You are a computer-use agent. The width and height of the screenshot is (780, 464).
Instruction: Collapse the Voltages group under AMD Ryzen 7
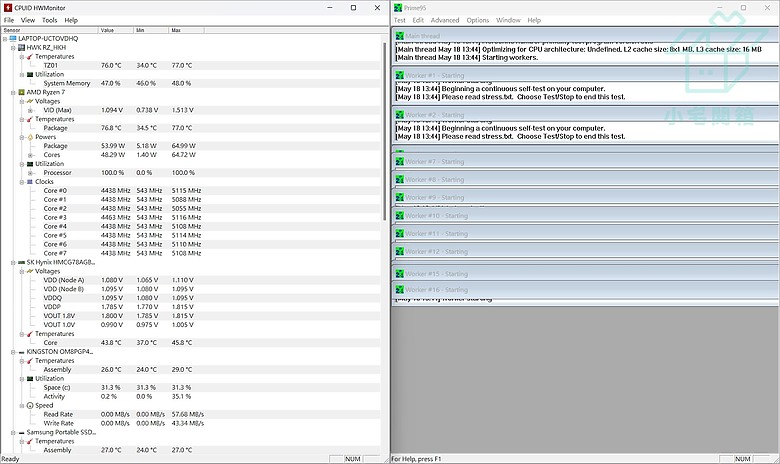click(22, 101)
